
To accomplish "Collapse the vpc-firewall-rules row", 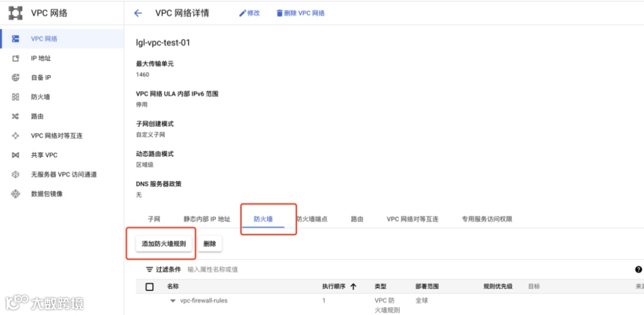I will click(x=173, y=301).
